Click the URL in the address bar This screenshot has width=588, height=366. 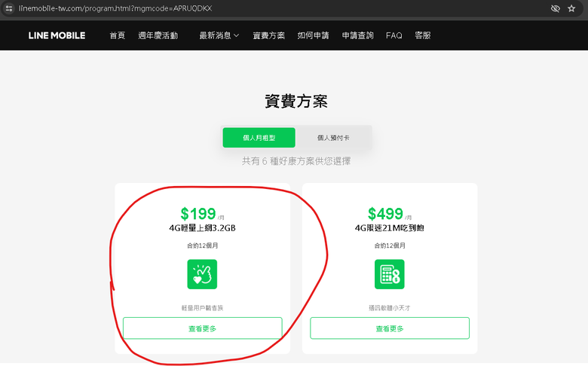click(115, 8)
